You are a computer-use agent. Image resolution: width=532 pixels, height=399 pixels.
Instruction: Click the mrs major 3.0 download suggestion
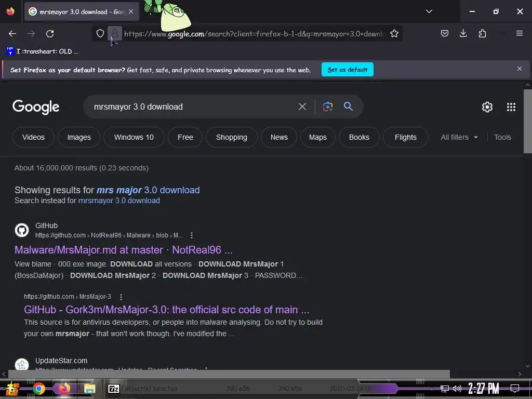point(148,190)
